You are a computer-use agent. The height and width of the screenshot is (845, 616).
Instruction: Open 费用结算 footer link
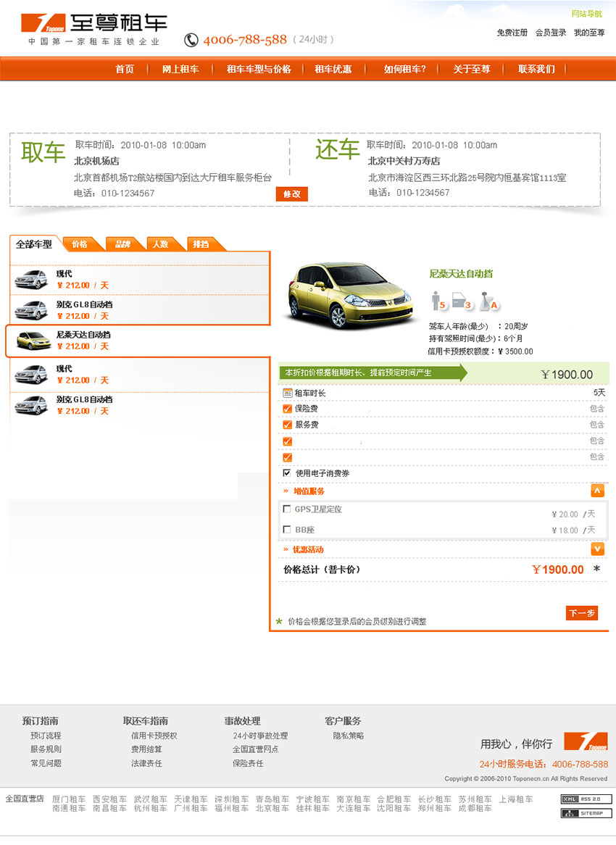[146, 749]
